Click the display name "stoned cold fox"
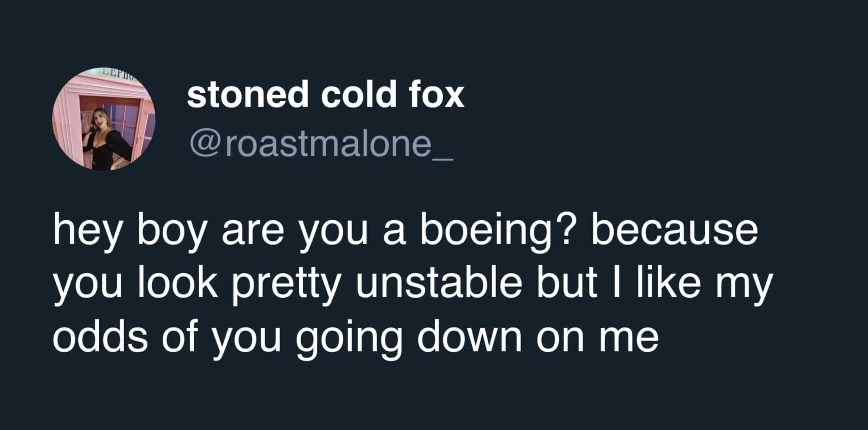Image resolution: width=868 pixels, height=430 pixels. tap(326, 95)
